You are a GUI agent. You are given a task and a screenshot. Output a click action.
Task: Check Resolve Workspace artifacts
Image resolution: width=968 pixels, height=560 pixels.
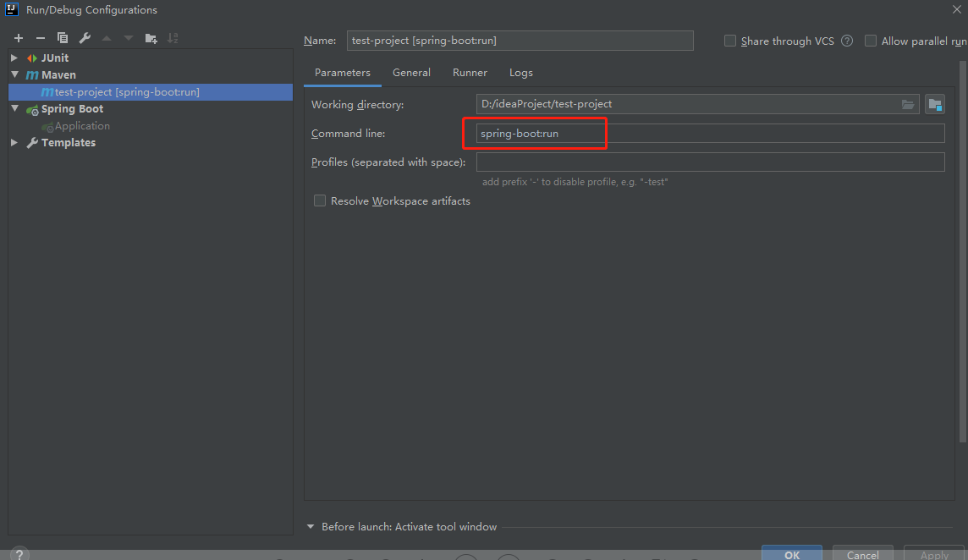(x=319, y=200)
